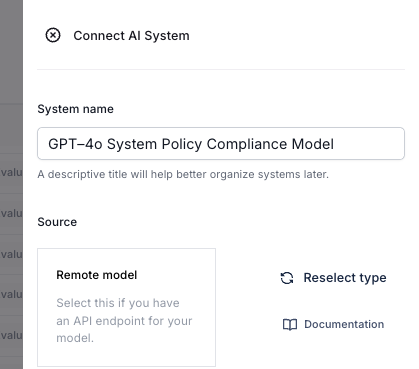
Task: Open the Documentation link
Action: coord(333,324)
